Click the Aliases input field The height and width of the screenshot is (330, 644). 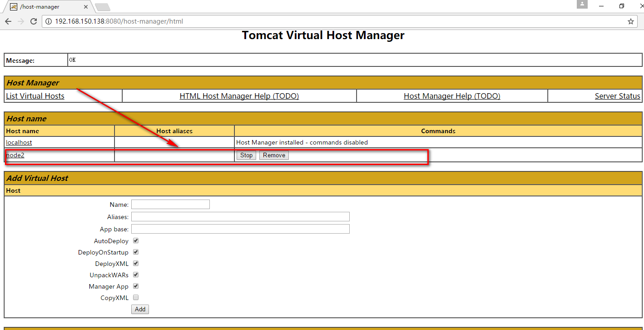point(240,217)
